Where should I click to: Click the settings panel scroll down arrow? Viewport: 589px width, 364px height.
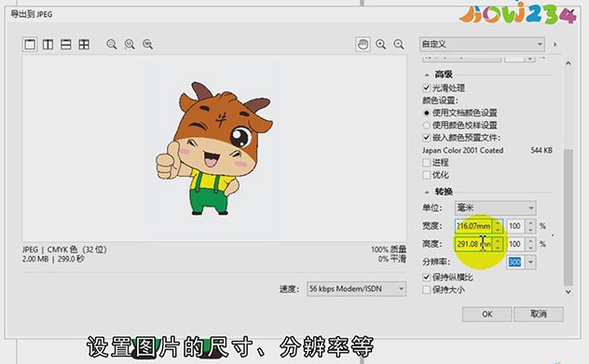click(x=568, y=291)
